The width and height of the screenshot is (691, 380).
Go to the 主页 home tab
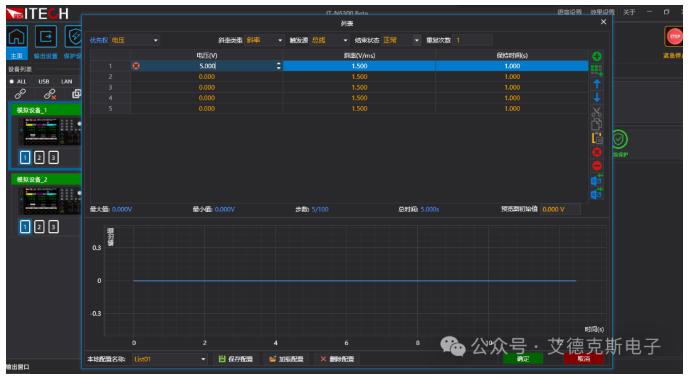click(17, 42)
